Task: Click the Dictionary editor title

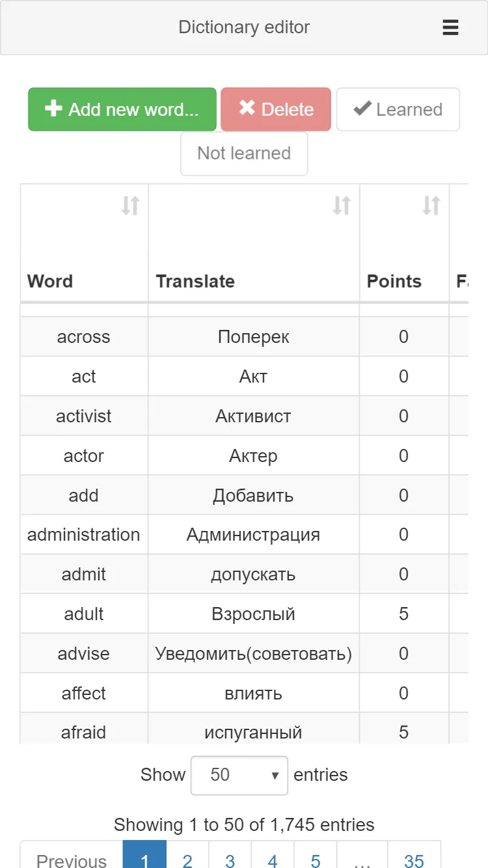Action: tap(244, 27)
